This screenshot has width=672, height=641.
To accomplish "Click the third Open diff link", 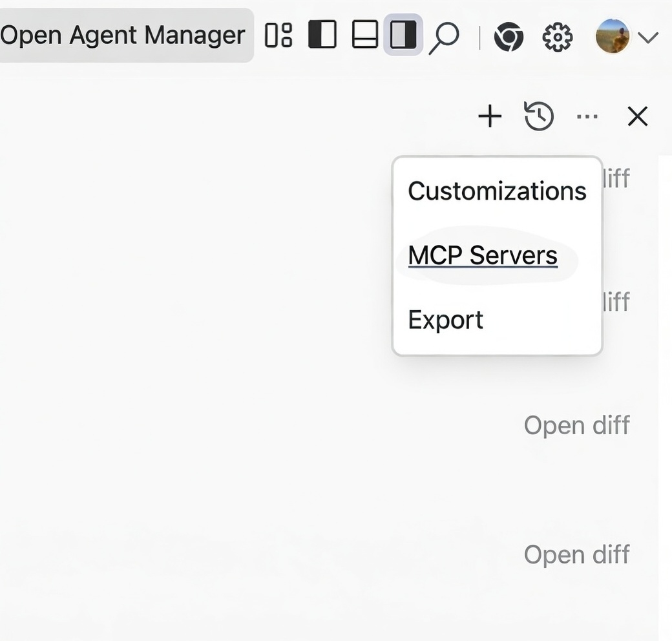I will coord(576,425).
